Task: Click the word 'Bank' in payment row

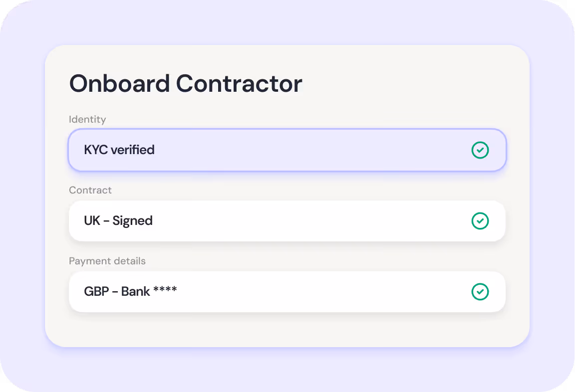Action: (136, 292)
